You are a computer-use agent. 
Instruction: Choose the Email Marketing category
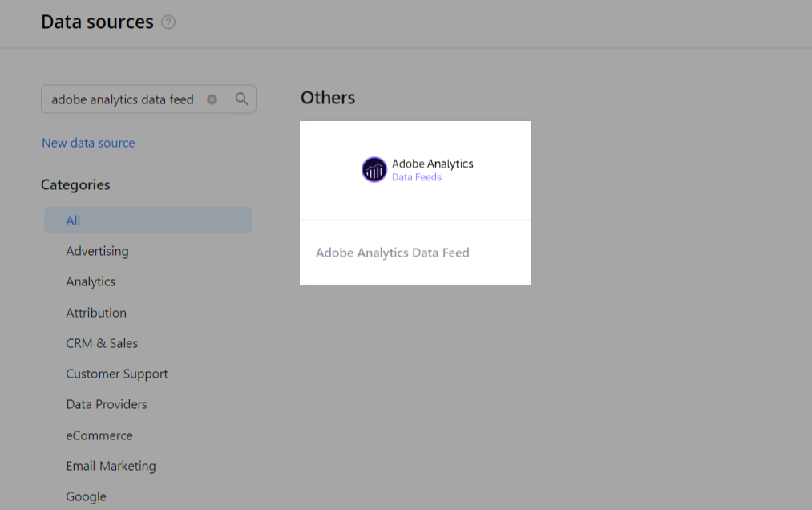pyautogui.click(x=111, y=466)
